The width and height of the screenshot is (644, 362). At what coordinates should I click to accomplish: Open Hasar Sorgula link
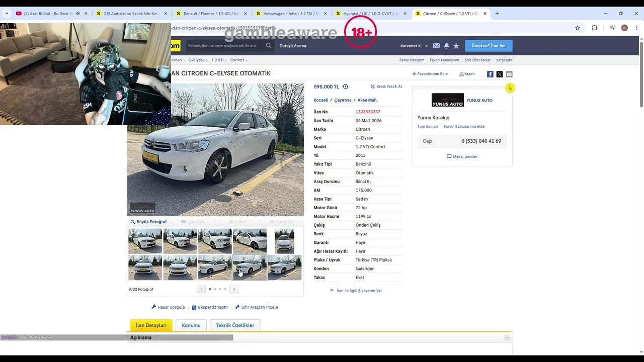coord(168,307)
